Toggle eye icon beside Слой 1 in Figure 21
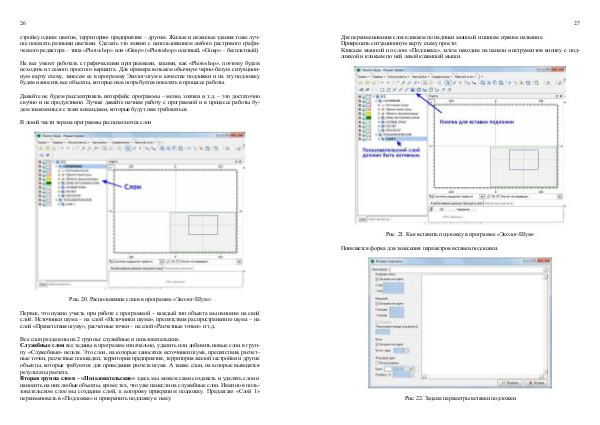The image size is (600, 425). [x=360, y=139]
